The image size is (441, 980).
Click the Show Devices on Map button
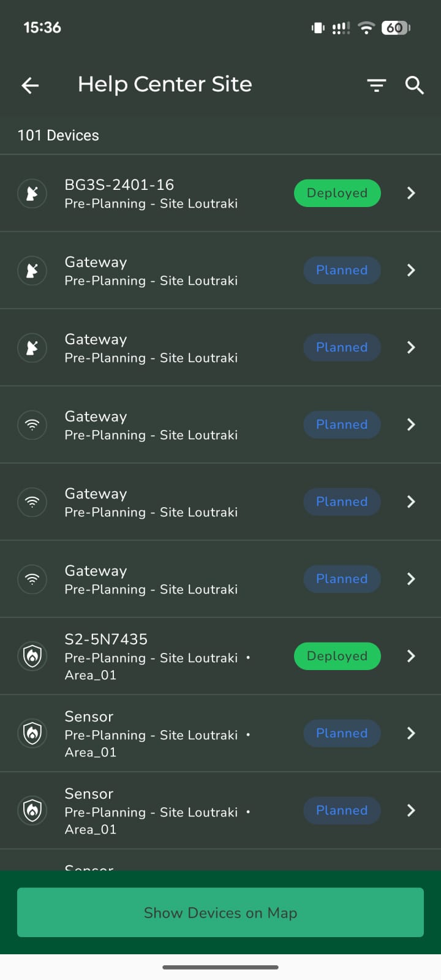click(x=221, y=912)
